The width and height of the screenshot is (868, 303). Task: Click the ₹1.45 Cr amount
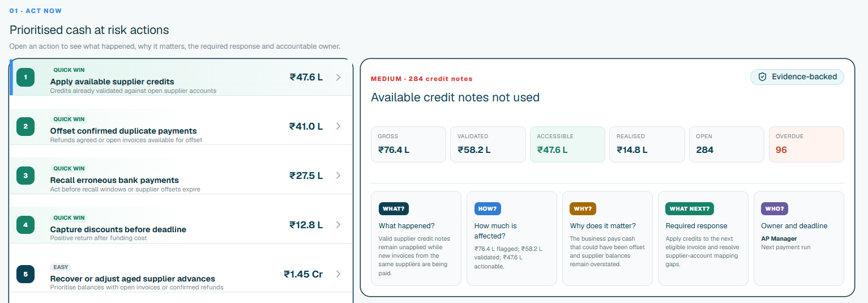(303, 274)
